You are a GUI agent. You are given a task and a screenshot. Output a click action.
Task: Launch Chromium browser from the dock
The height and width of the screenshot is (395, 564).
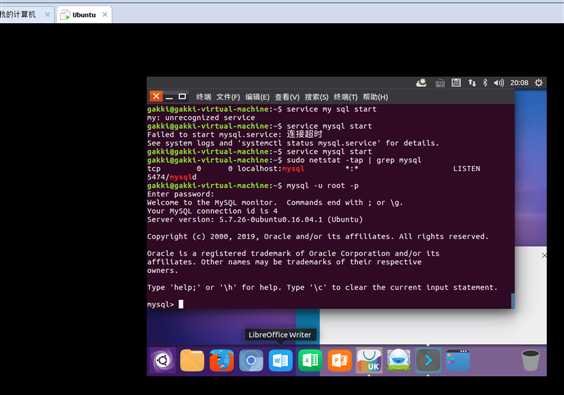(251, 360)
